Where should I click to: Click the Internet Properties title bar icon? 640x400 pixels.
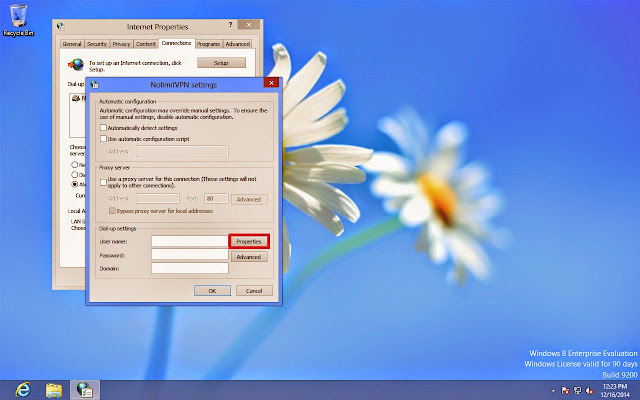[61, 27]
